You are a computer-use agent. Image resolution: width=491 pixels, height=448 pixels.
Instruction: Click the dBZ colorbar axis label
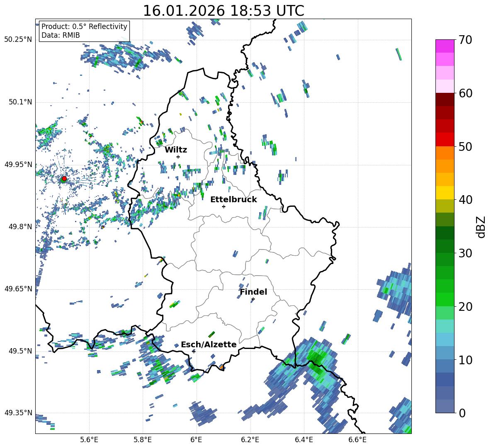pyautogui.click(x=481, y=227)
